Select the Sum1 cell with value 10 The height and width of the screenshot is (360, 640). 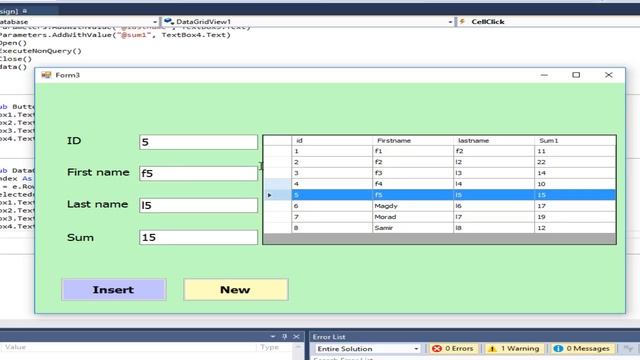pyautogui.click(x=575, y=184)
